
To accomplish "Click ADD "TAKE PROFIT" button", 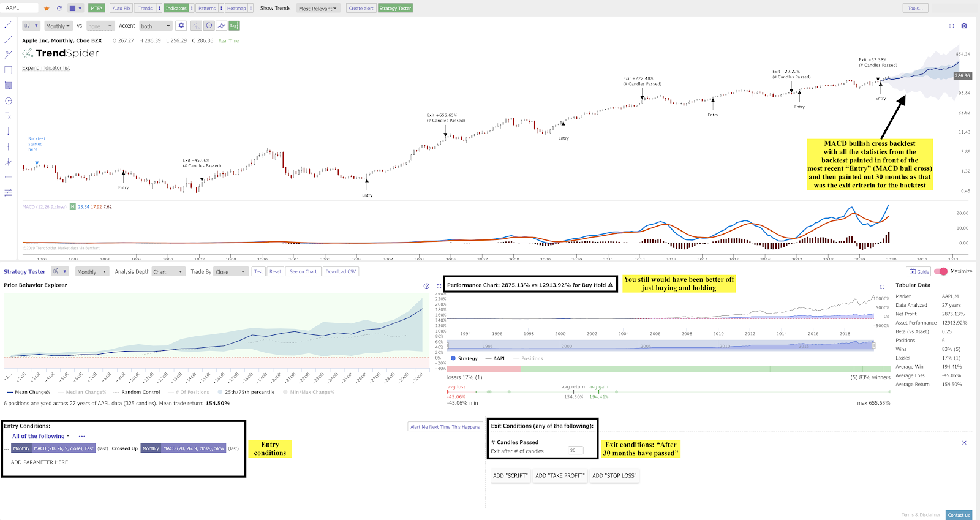I will [560, 475].
